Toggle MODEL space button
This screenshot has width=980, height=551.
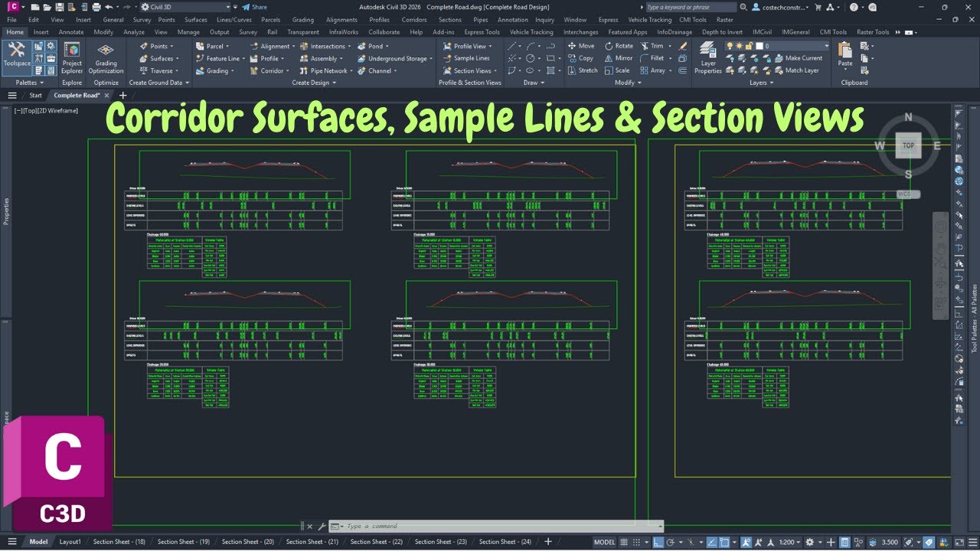click(x=604, y=542)
